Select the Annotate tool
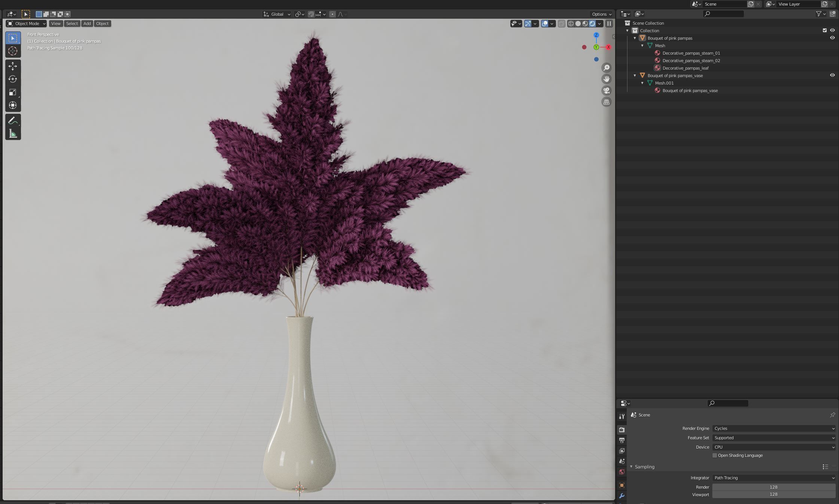This screenshot has height=504, width=839. pyautogui.click(x=13, y=120)
